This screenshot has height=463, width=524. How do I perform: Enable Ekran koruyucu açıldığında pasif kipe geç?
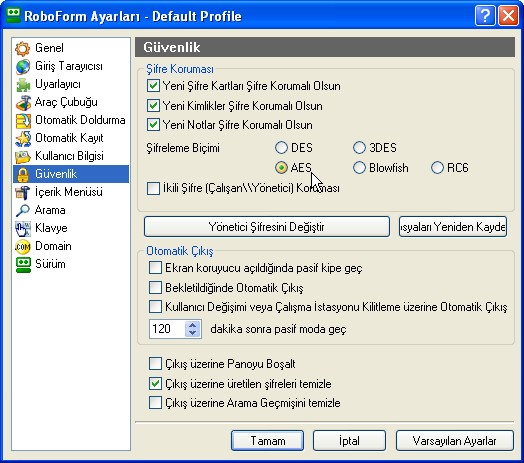click(155, 268)
